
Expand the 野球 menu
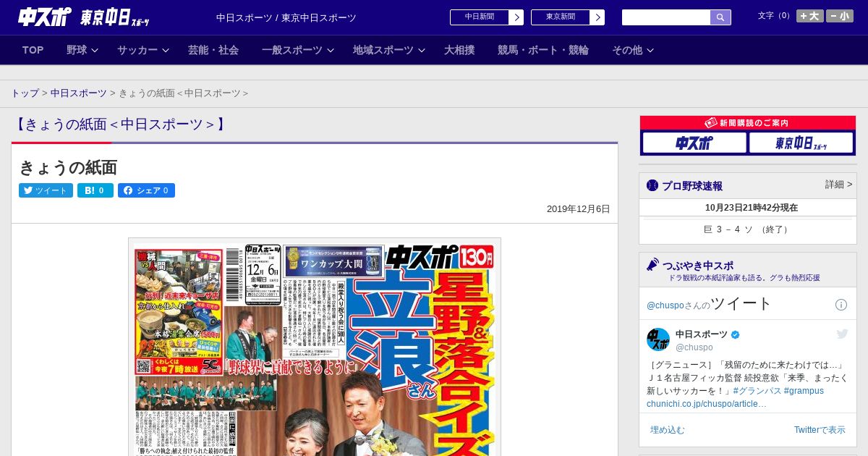tap(82, 50)
